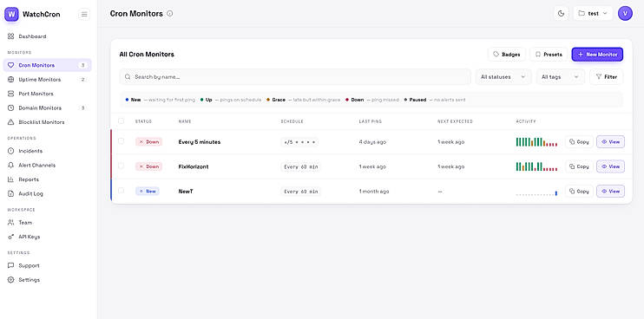Click the WatchCron logo icon
644x319 pixels.
click(x=11, y=14)
